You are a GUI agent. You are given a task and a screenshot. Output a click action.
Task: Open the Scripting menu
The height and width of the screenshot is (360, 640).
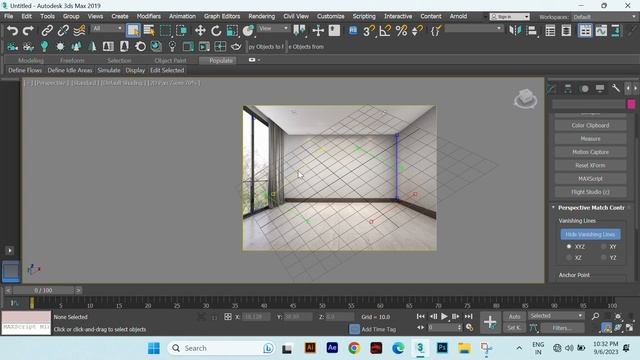(x=364, y=16)
